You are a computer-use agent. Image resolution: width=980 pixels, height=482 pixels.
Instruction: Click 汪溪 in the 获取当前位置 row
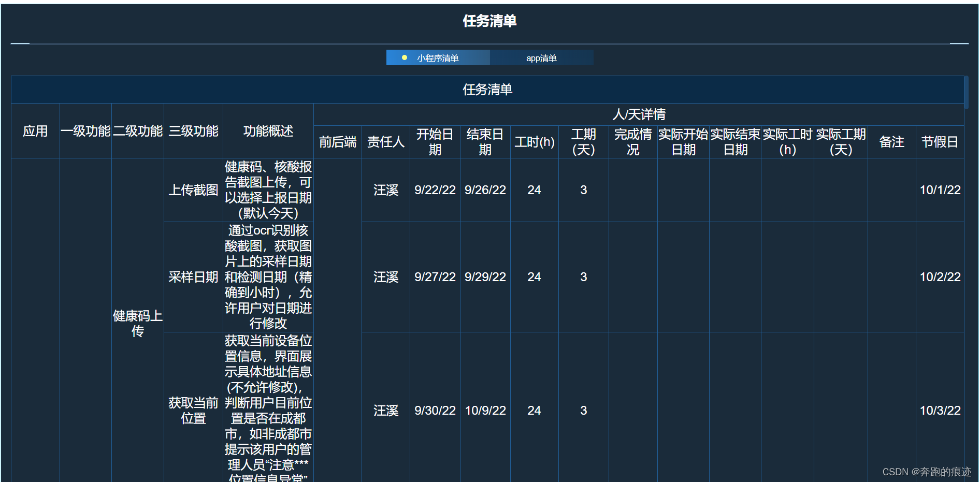(386, 411)
